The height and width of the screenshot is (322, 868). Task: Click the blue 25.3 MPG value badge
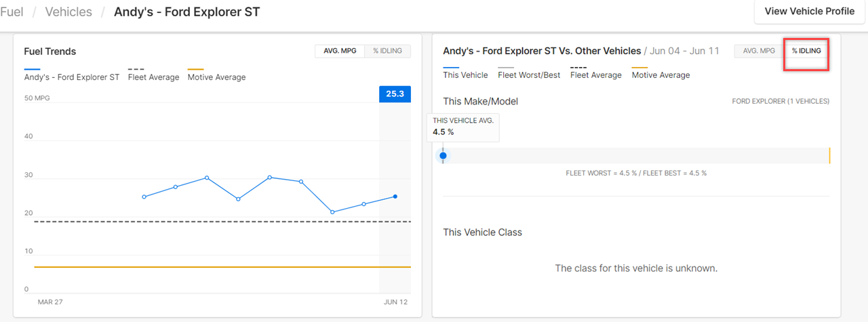395,94
